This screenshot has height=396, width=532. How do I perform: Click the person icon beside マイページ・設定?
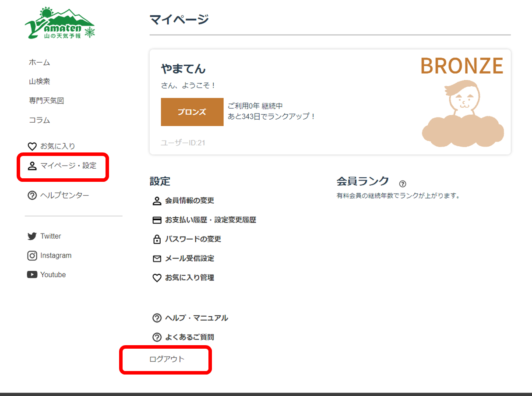[32, 166]
